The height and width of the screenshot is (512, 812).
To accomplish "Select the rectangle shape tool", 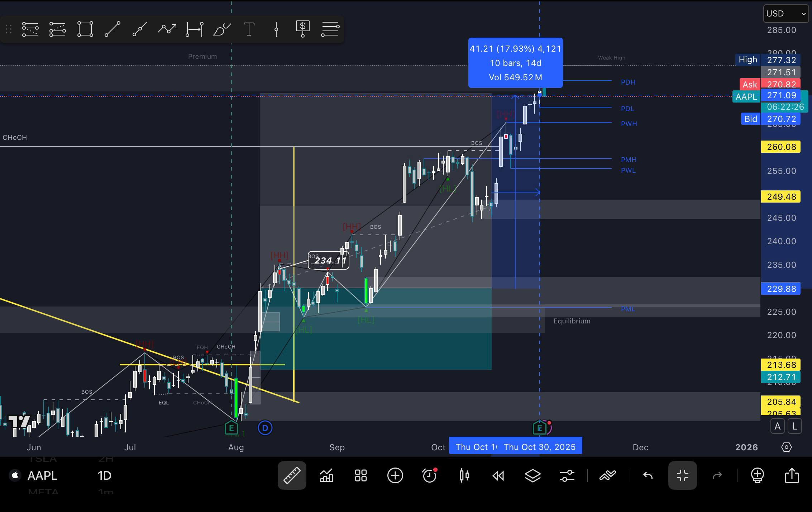I will click(85, 29).
